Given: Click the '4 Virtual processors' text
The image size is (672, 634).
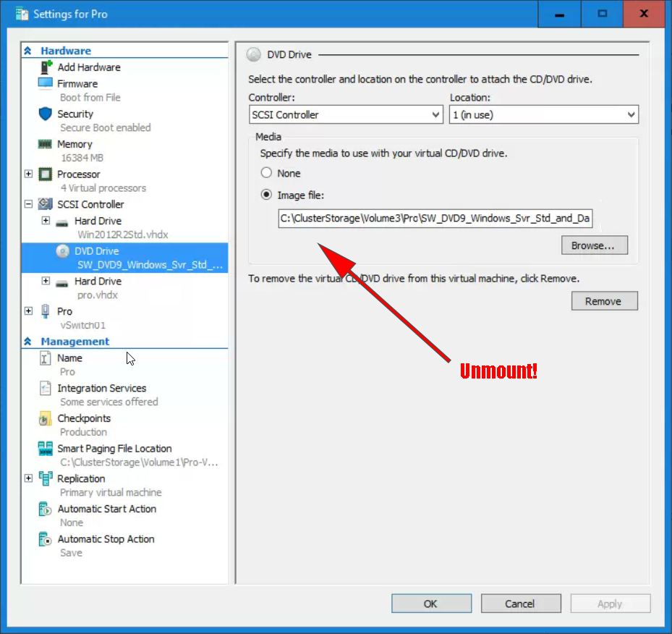Looking at the screenshot, I should point(103,187).
